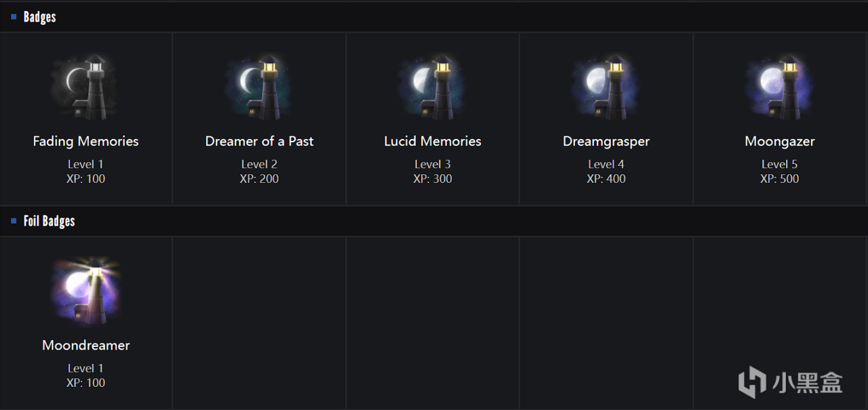868x410 pixels.
Task: Open the Dreamgrasper badge icon
Action: (x=606, y=87)
